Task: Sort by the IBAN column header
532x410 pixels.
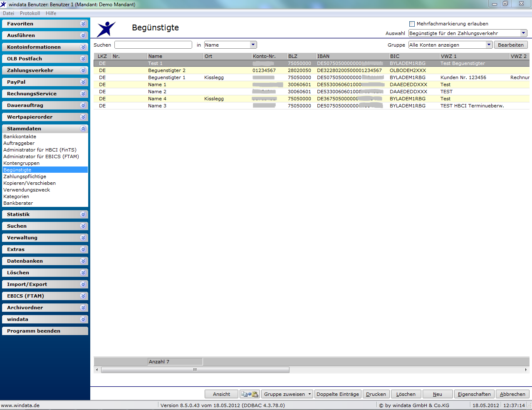Action: [352, 56]
